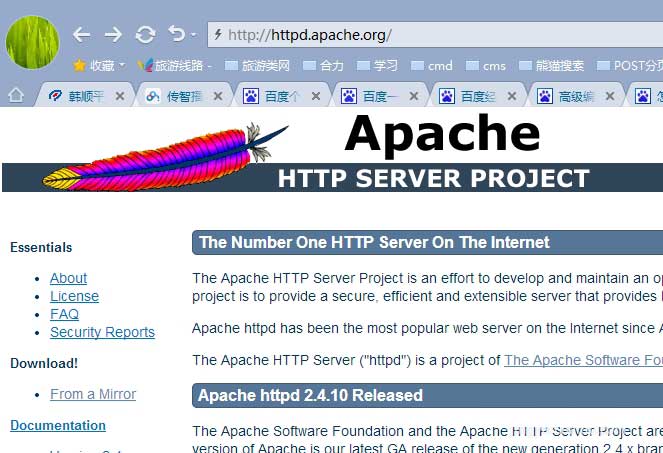663x453 pixels.
Task: Reload the page with the refresh icon
Action: coord(145,35)
